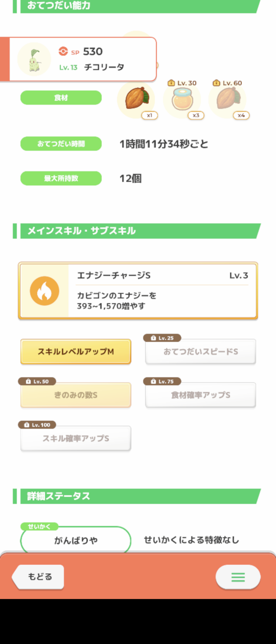Select the おてつだいスピードS sub skill
The height and width of the screenshot is (644, 276).
coord(201,352)
